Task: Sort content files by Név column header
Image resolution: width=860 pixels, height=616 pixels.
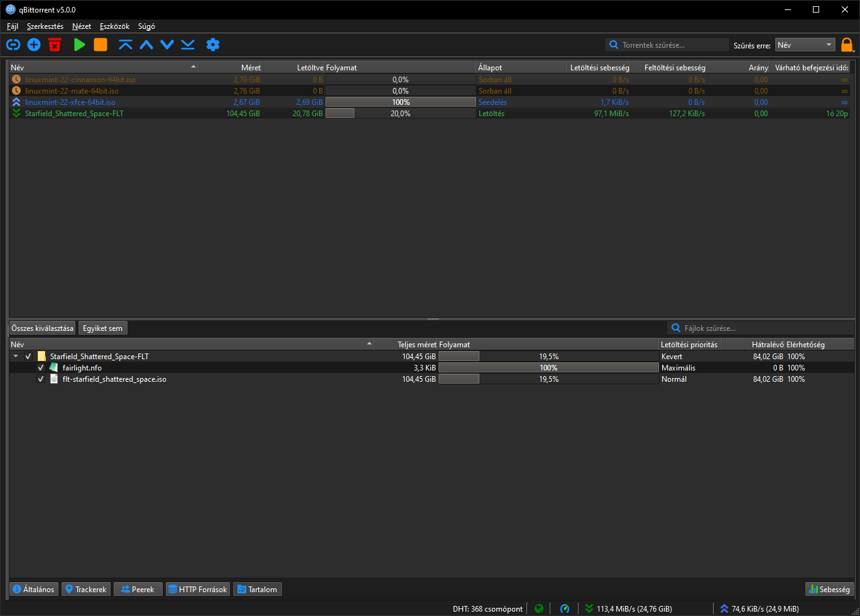Action: 192,344
